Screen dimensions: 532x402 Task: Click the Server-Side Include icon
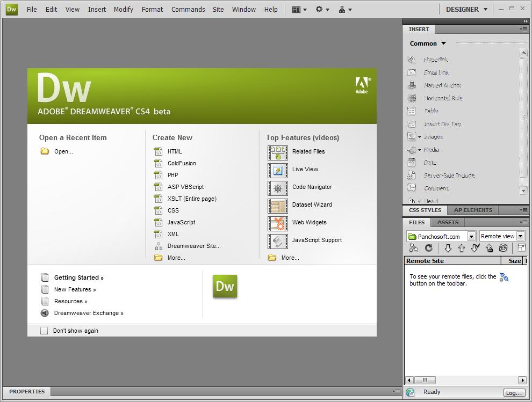click(412, 176)
